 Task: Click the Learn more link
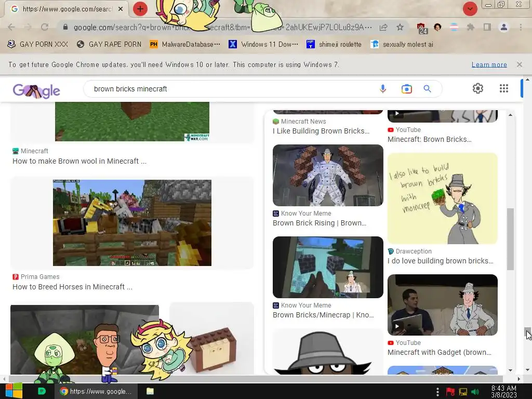(x=489, y=64)
